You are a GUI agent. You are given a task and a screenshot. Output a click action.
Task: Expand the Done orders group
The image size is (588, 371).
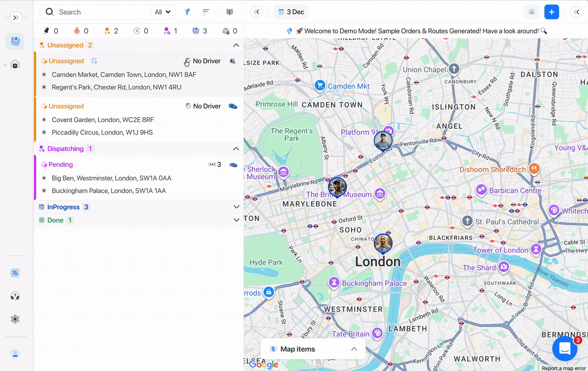(x=236, y=220)
